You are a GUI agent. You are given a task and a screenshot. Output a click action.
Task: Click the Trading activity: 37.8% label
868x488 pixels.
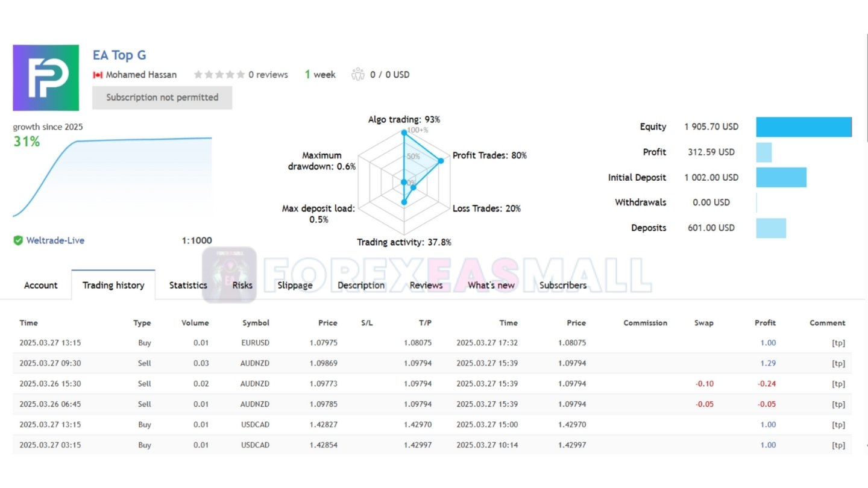pos(404,242)
